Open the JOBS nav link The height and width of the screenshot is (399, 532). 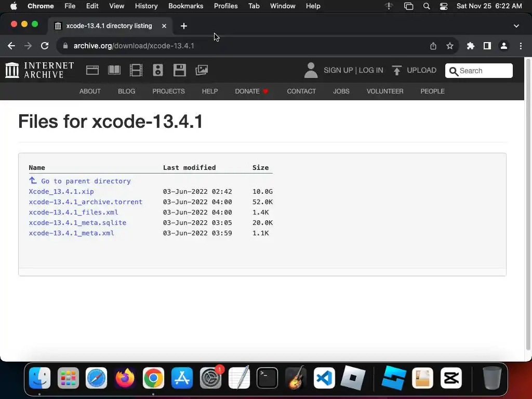click(x=341, y=91)
